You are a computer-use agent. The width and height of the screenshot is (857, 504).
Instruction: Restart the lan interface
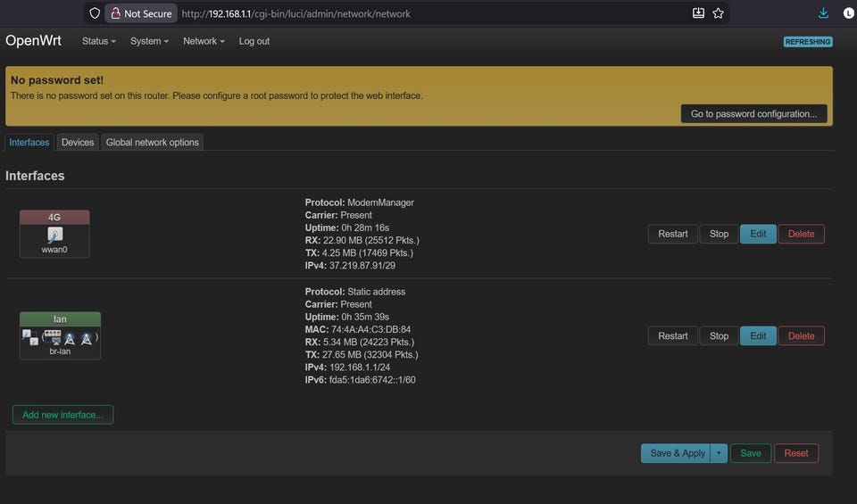672,336
